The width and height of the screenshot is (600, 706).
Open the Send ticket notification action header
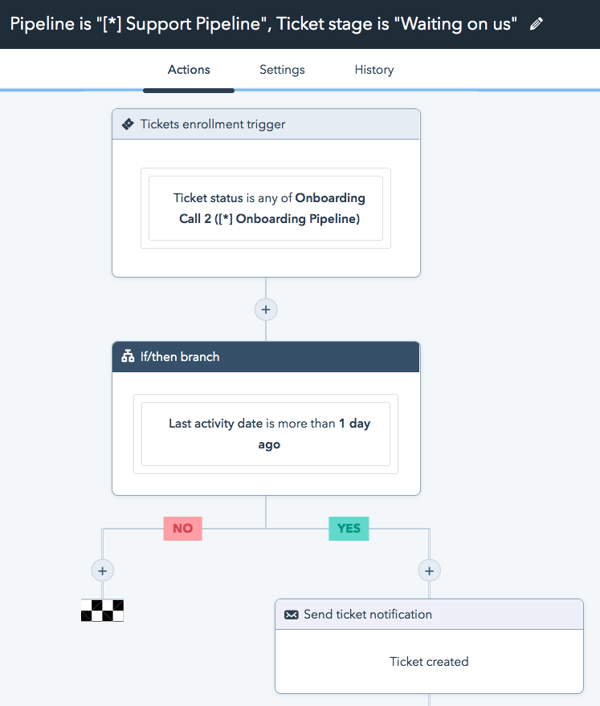[429, 615]
